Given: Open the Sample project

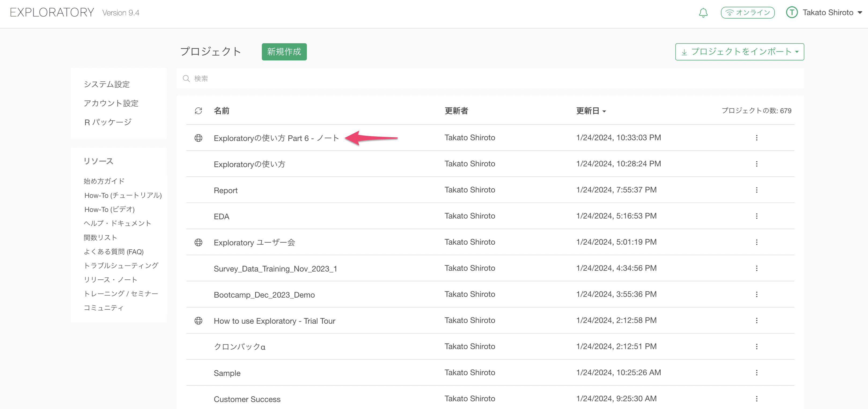Looking at the screenshot, I should 227,373.
